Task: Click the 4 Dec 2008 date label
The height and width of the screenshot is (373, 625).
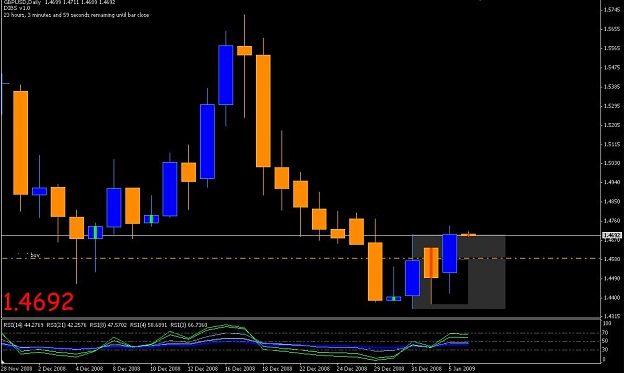Action: click(89, 369)
